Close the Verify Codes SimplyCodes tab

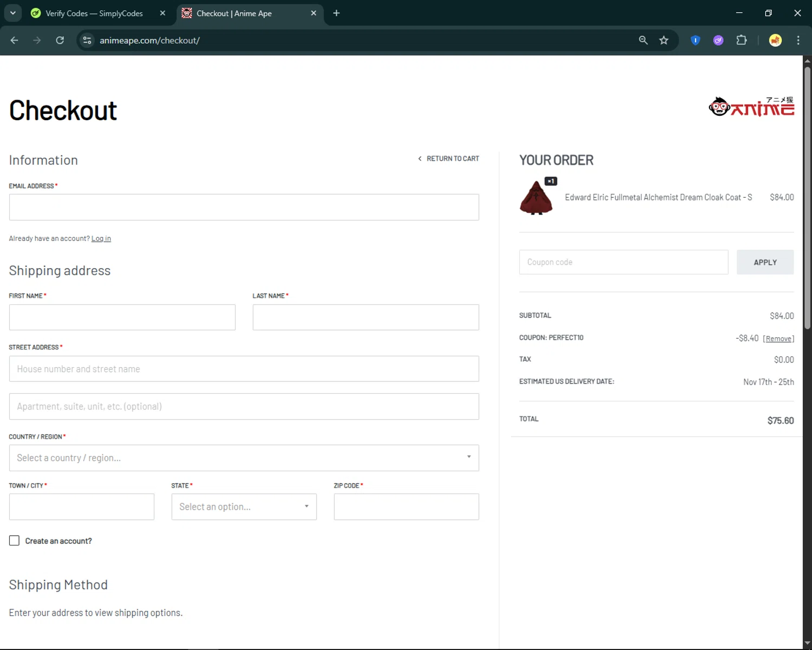click(x=162, y=13)
